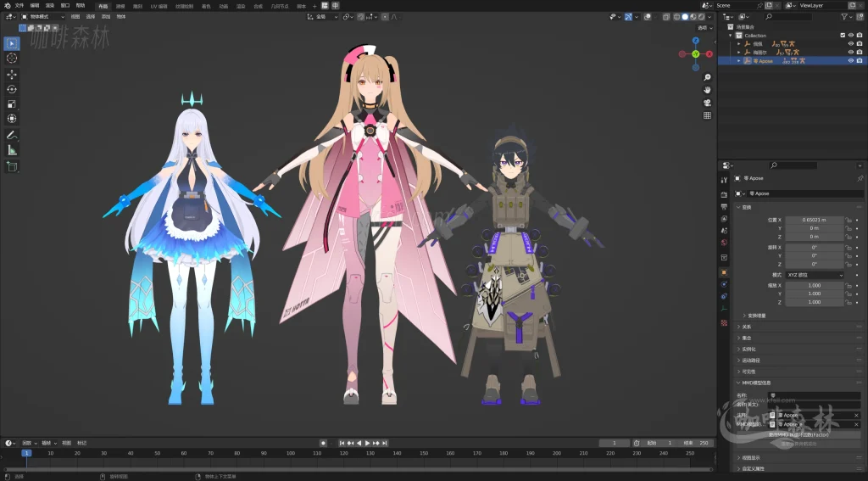
Task: Jump to the timeline end frame
Action: pyautogui.click(x=385, y=444)
